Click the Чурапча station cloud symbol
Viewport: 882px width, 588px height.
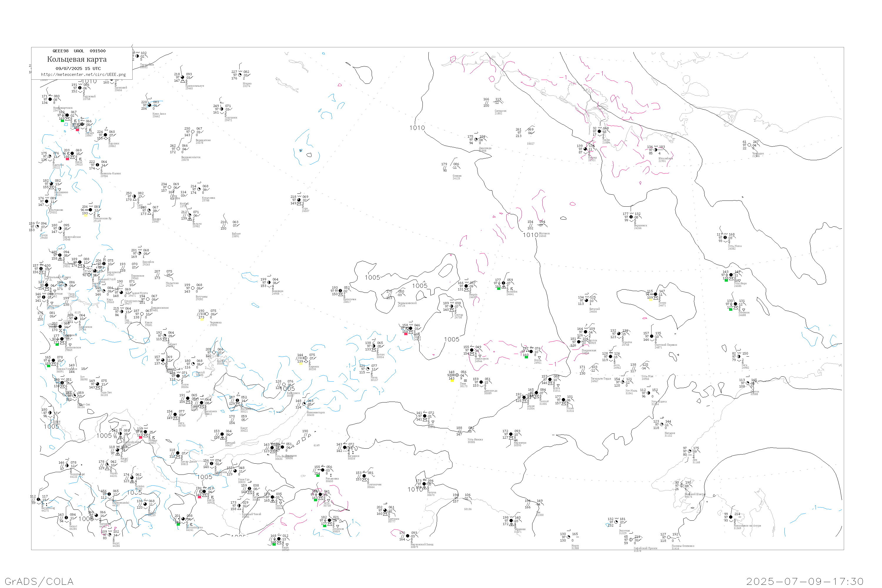point(619,334)
